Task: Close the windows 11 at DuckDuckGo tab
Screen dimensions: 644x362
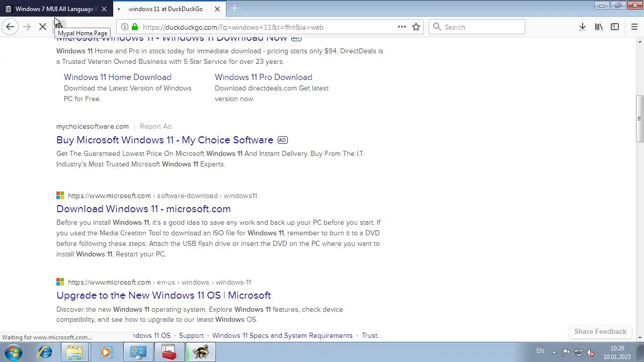Action: pyautogui.click(x=217, y=9)
